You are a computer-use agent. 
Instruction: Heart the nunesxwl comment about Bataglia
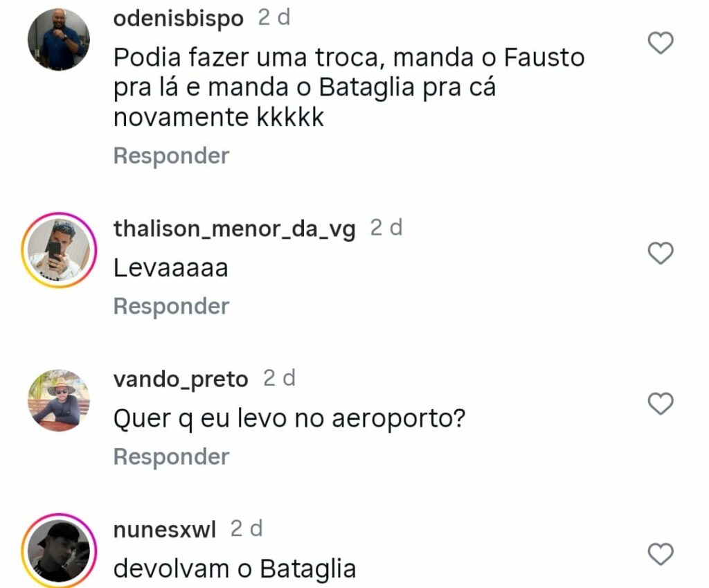661,554
